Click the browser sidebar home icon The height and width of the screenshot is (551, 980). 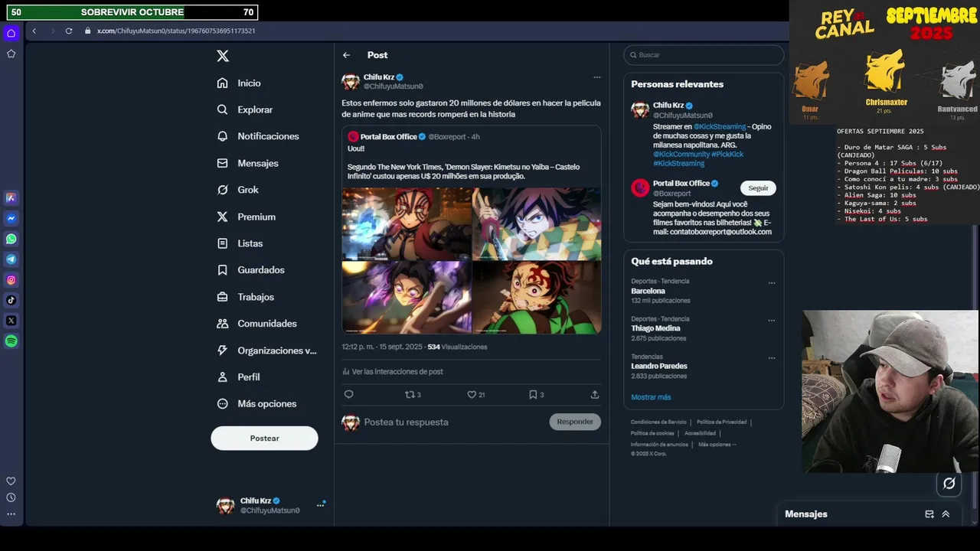coord(11,33)
